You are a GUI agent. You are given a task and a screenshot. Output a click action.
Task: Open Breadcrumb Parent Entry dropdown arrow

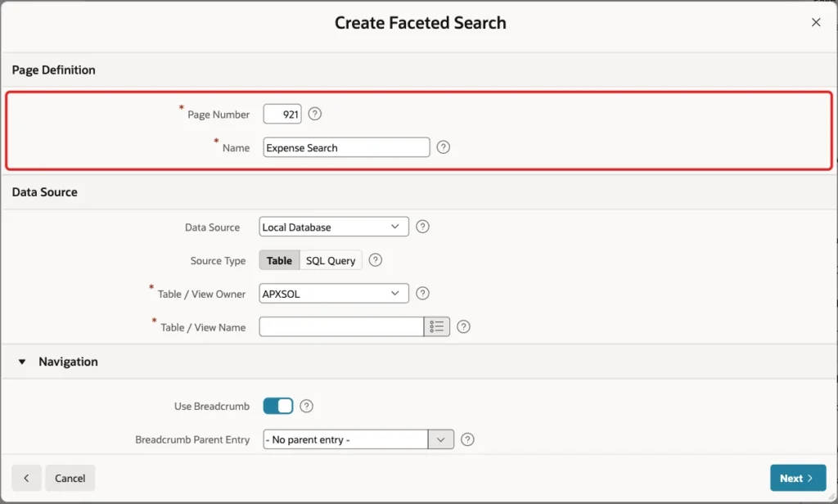pyautogui.click(x=441, y=439)
